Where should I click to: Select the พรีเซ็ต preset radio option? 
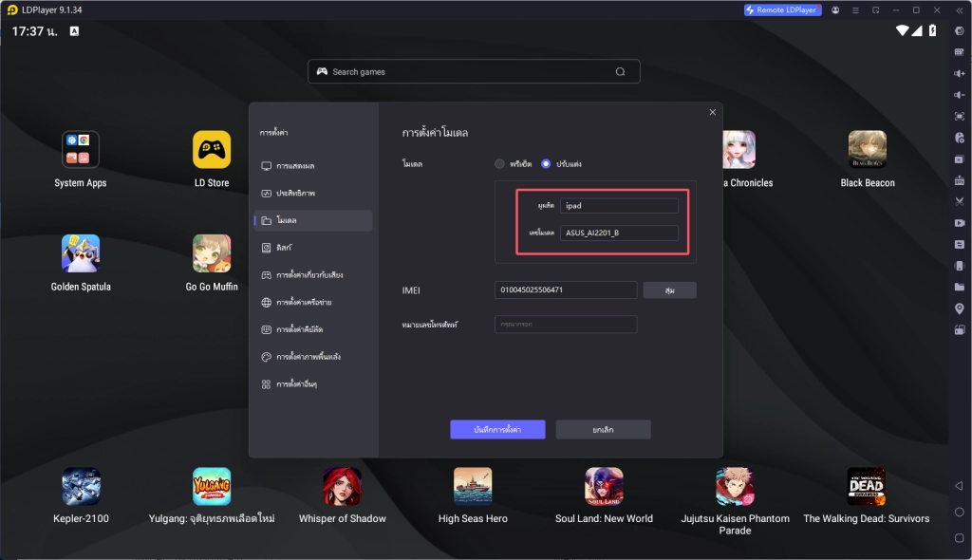[x=499, y=163]
